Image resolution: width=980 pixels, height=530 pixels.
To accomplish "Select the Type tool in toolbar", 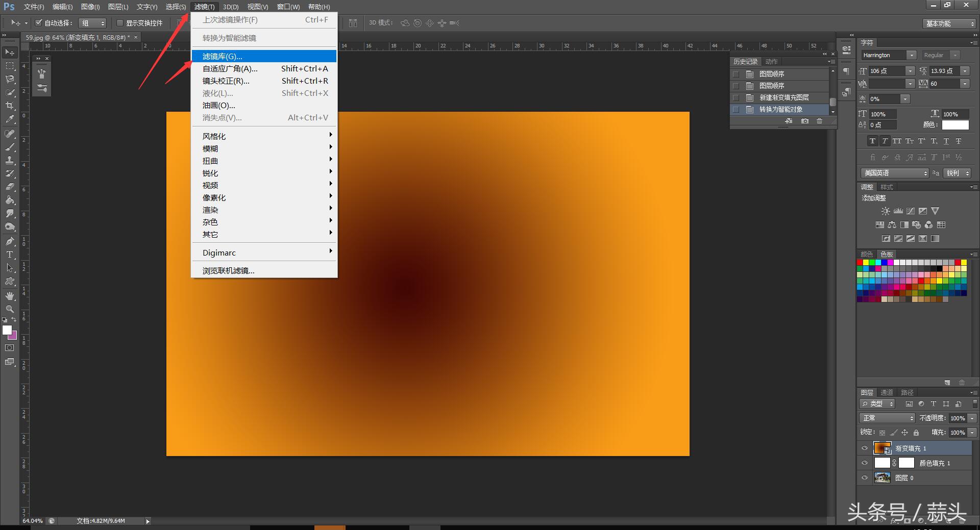I will 10,255.
